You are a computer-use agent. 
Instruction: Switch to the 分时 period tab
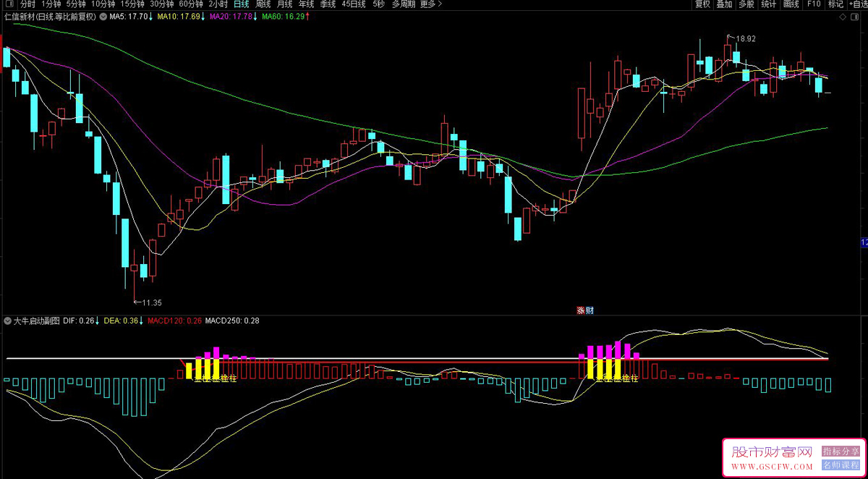[27, 4]
